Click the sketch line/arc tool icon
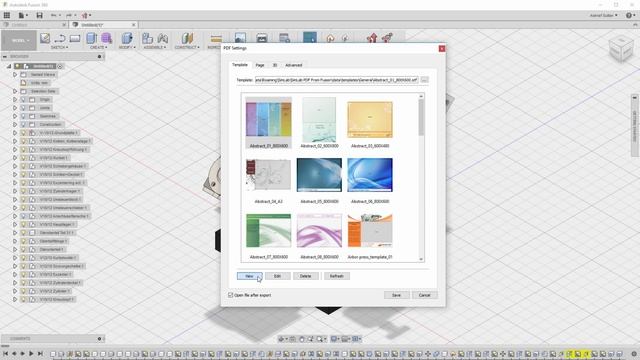This screenshot has height=360, width=640. (60, 38)
